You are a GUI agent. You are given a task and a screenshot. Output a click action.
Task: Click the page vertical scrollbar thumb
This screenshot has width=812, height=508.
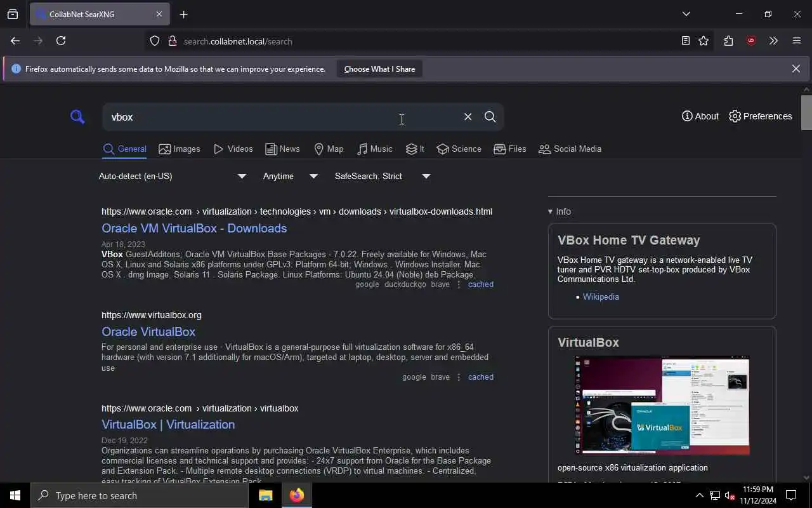806,112
